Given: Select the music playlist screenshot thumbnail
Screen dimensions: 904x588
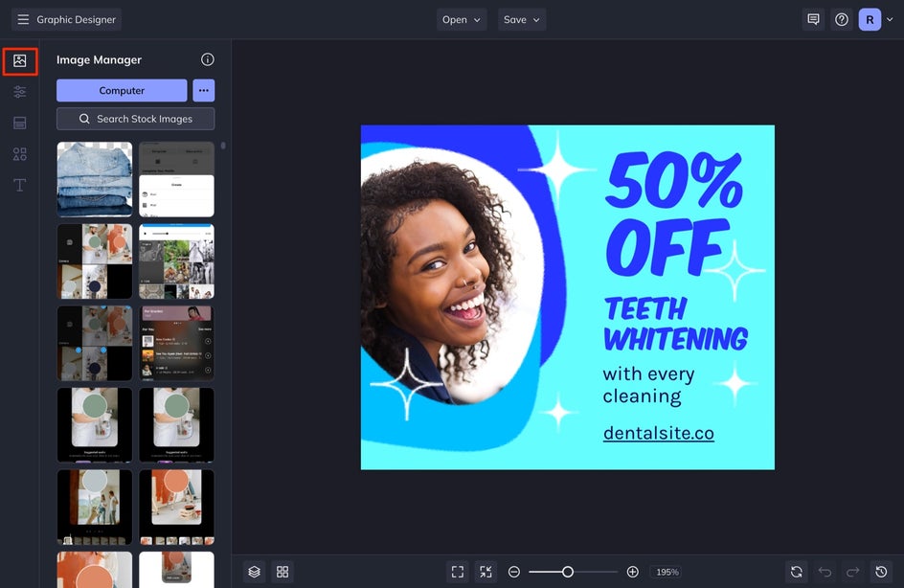Looking at the screenshot, I should 176,343.
